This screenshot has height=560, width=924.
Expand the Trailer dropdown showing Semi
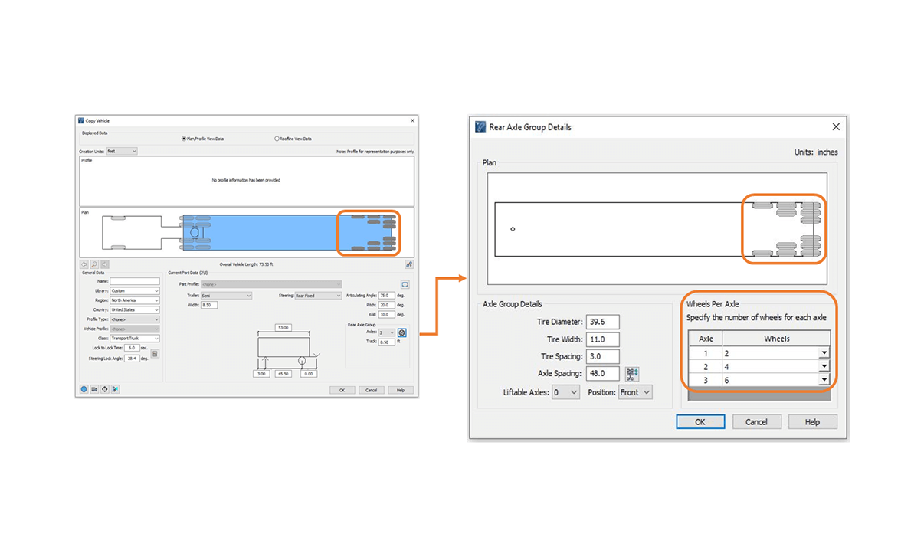(226, 296)
